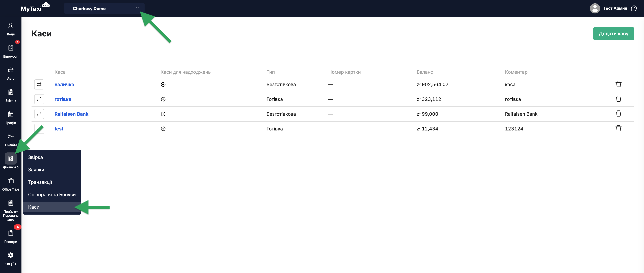Select Співпраця та Бонуси menu item
This screenshot has width=644, height=273.
[52, 194]
